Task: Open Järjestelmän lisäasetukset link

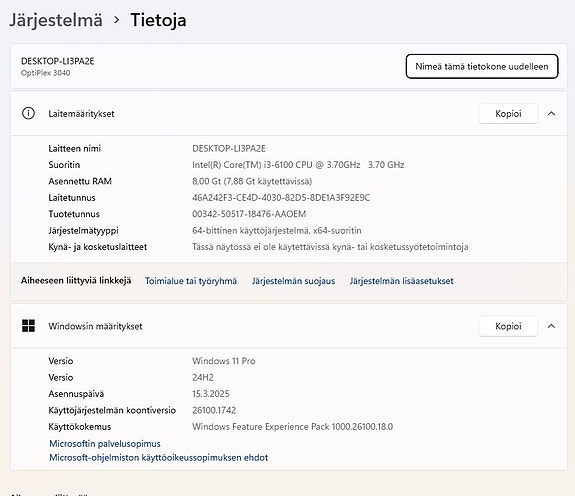Action: (x=402, y=281)
